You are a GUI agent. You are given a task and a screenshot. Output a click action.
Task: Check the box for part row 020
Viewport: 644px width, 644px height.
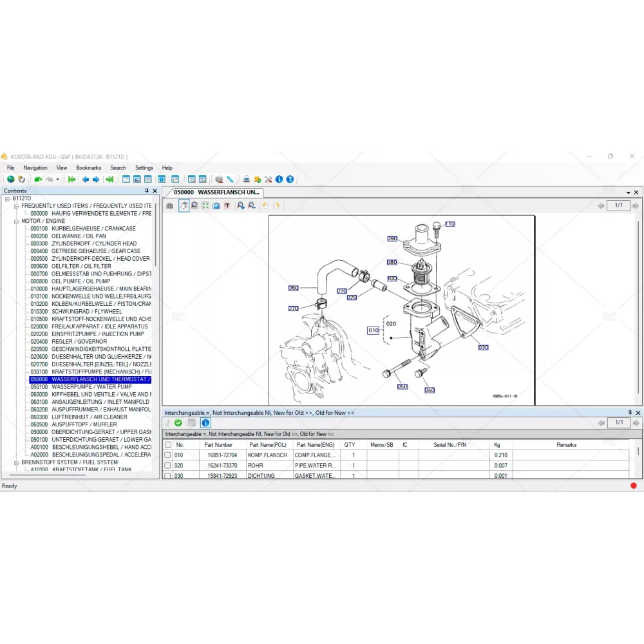click(x=168, y=466)
